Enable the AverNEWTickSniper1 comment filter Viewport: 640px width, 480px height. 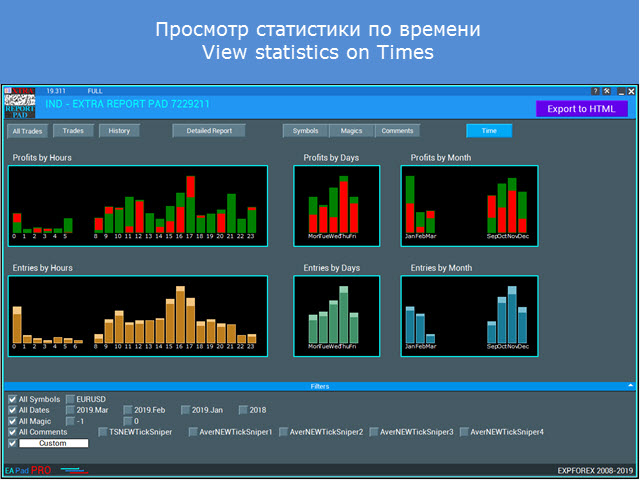[193, 432]
